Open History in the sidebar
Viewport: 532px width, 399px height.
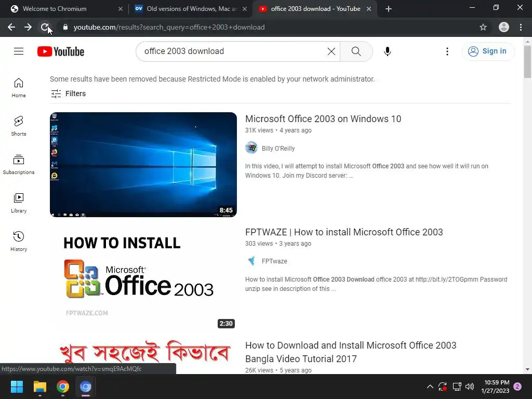pyautogui.click(x=19, y=241)
